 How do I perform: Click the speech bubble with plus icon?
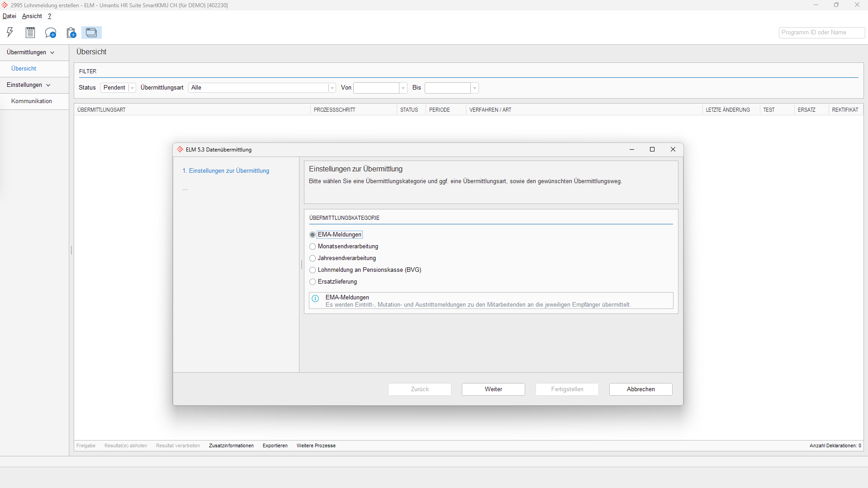point(51,33)
